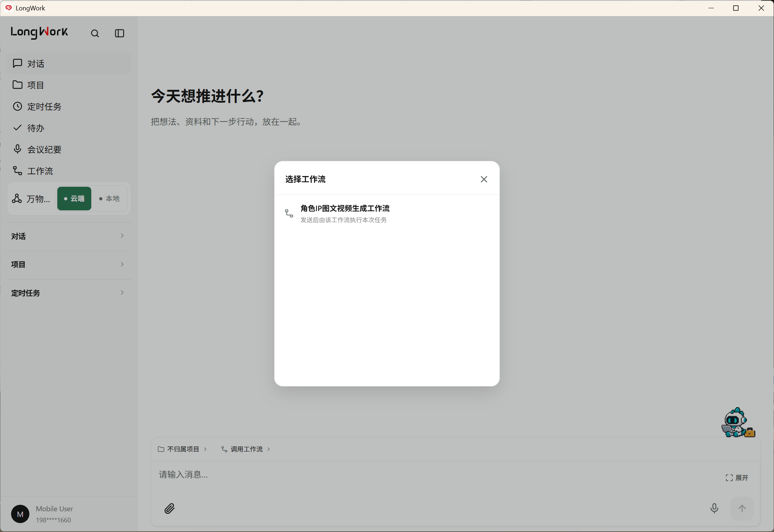Click the LongWork logo
Image resolution: width=774 pixels, height=532 pixels.
click(39, 33)
